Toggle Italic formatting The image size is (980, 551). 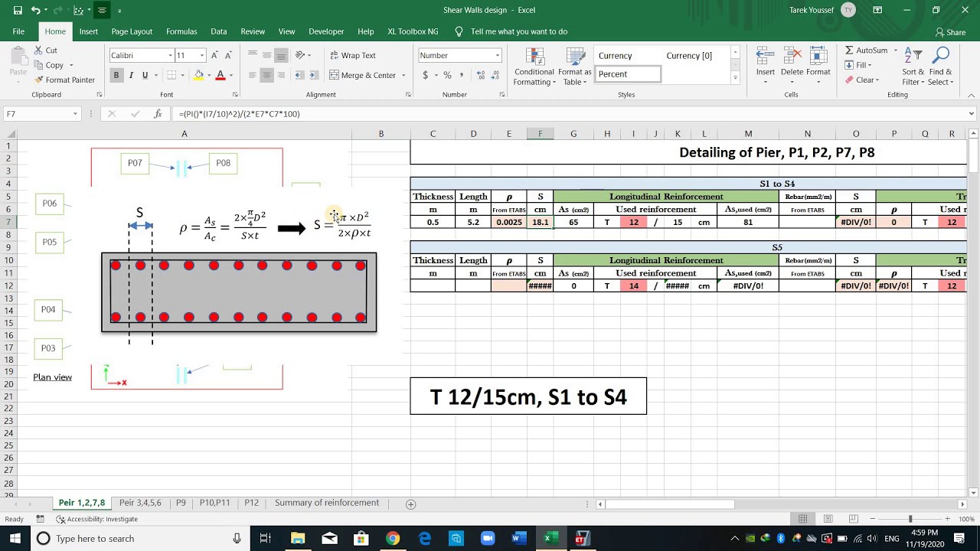pyautogui.click(x=131, y=75)
